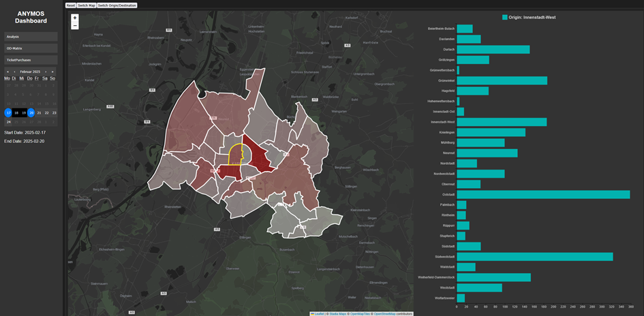
Task: Click the Switch Map button
Action: point(87,5)
